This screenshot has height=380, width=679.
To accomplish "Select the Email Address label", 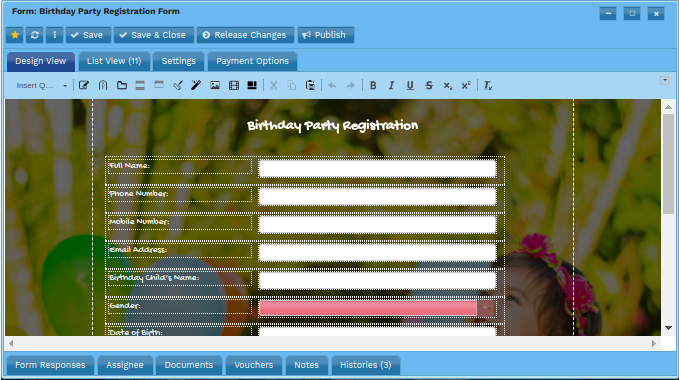I will [138, 250].
